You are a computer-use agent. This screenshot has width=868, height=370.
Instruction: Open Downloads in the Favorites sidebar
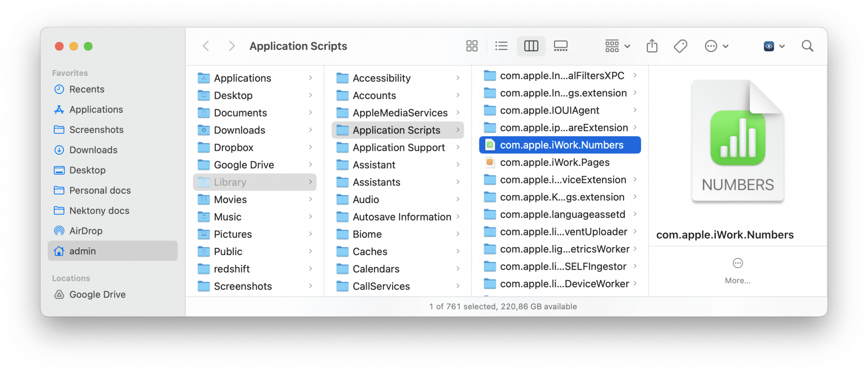click(x=112, y=150)
